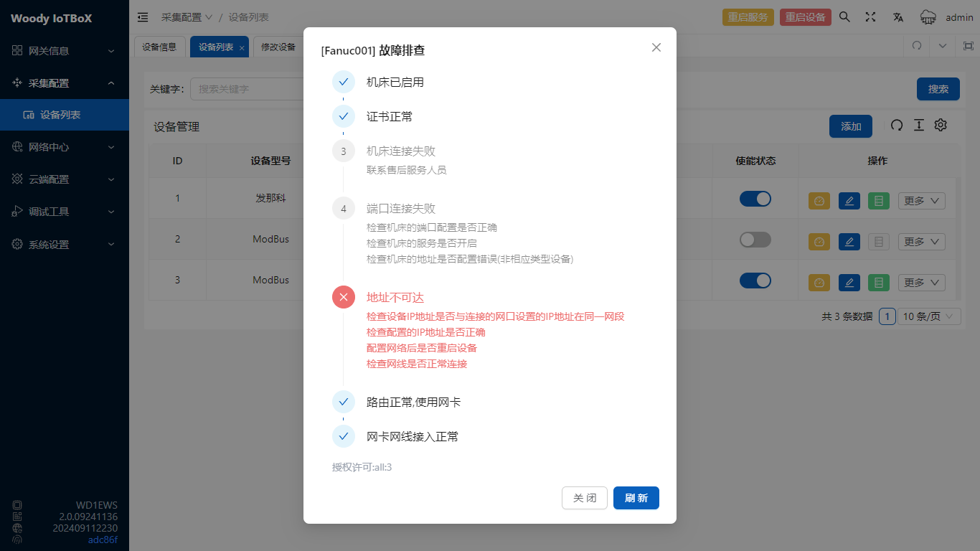980x551 pixels.
Task: Click the table refresh icon
Action: click(x=896, y=125)
